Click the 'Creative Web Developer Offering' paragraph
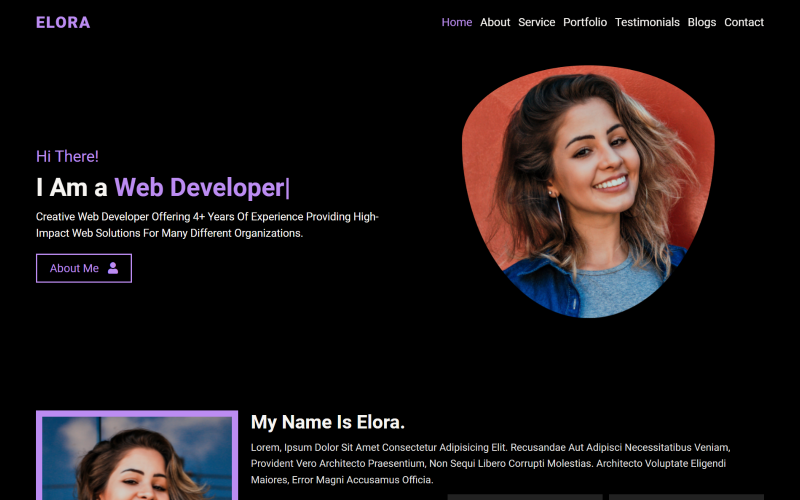 (207, 224)
